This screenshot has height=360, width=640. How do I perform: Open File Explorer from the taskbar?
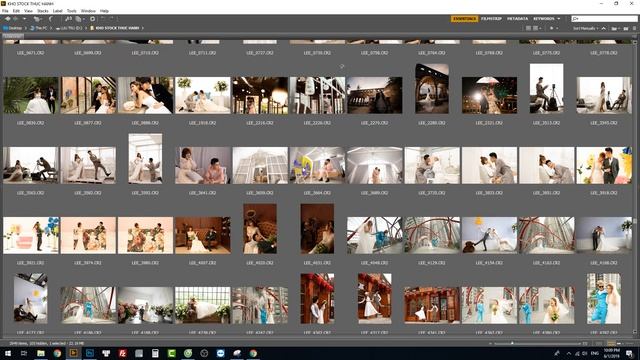click(40, 353)
